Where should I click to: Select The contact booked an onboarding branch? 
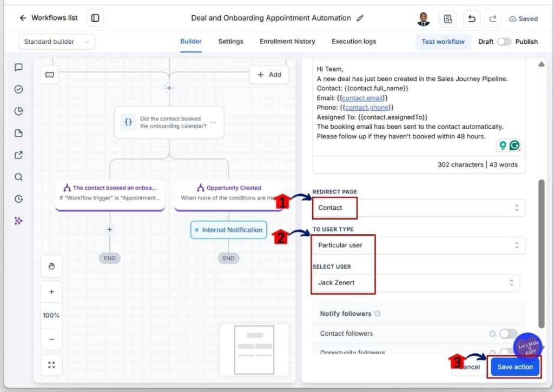[x=110, y=195]
